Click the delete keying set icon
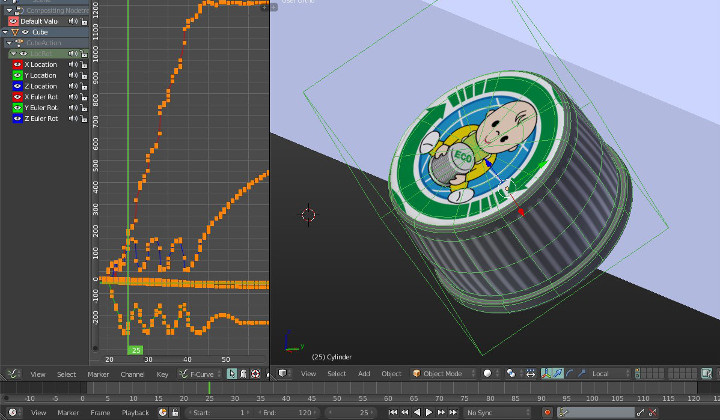 pos(653,412)
